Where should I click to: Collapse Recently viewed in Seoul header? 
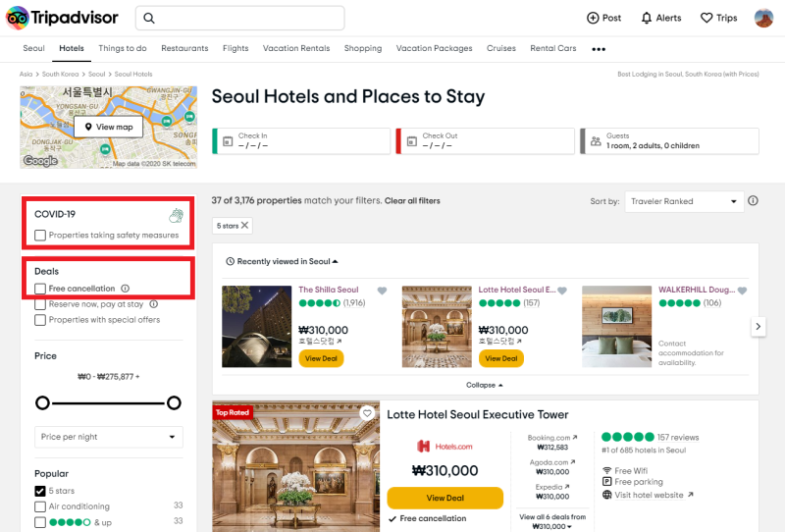click(283, 261)
